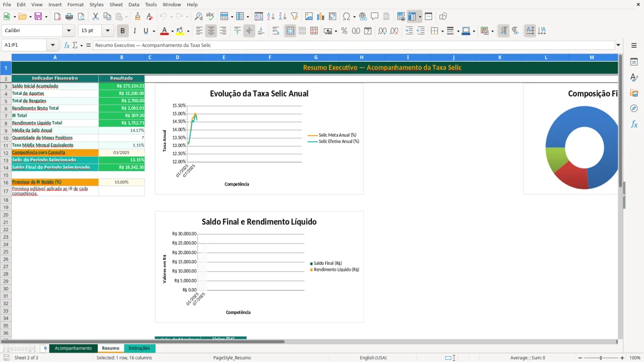The height and width of the screenshot is (362, 644).
Task: Open the Freeze Rows and Columns dropdown
Action: [420, 17]
